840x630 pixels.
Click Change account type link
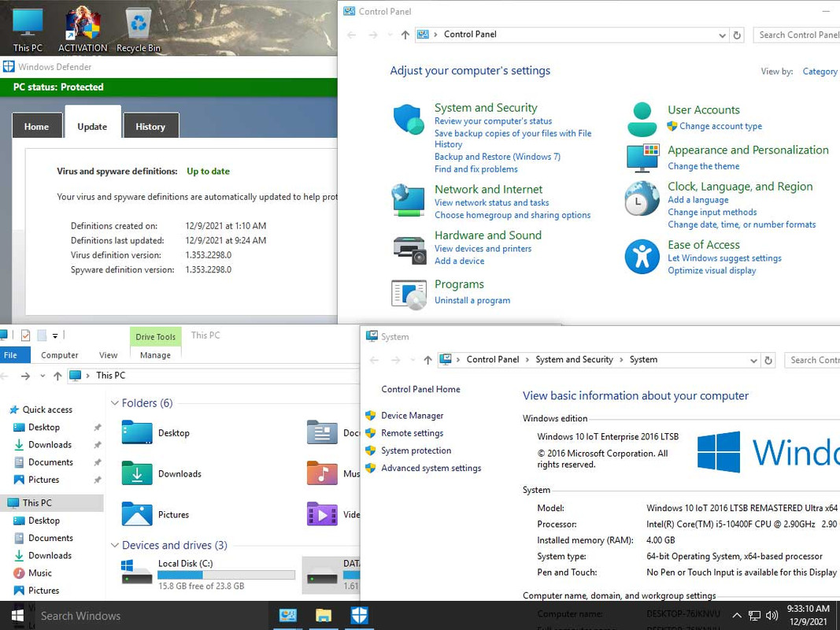[x=720, y=126]
